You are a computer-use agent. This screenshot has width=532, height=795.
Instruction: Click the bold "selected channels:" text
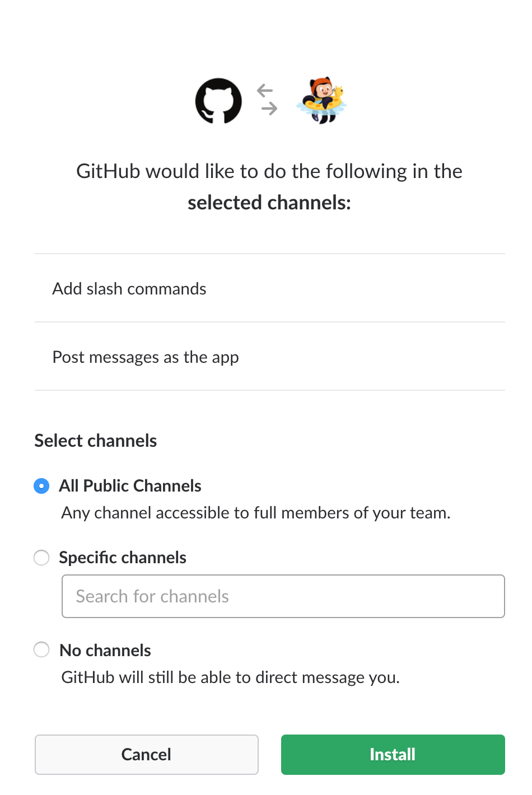[x=269, y=203]
